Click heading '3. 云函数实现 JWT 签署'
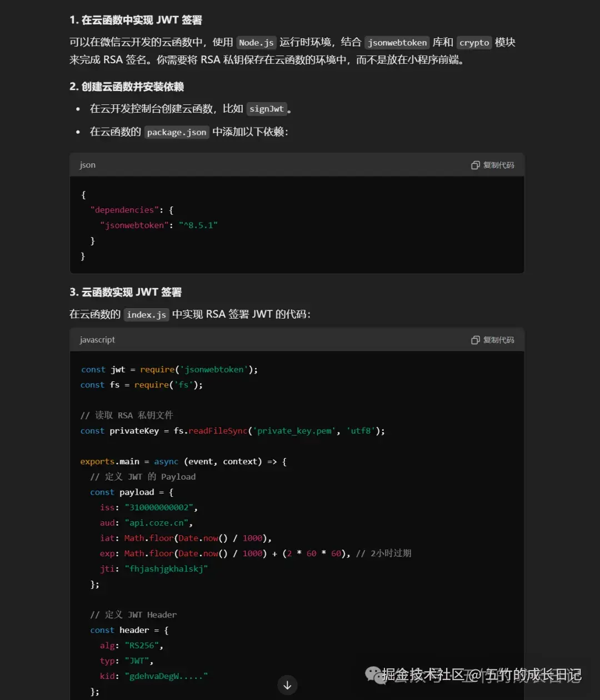The width and height of the screenshot is (600, 700). pyautogui.click(x=126, y=292)
